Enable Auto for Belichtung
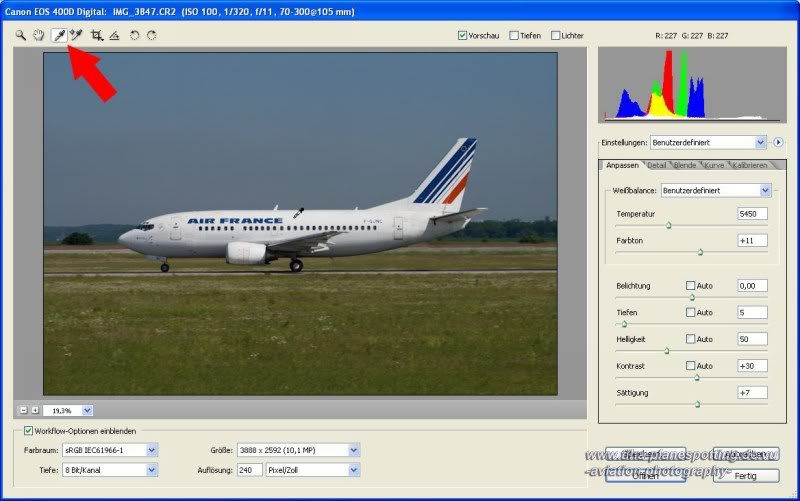 (690, 286)
